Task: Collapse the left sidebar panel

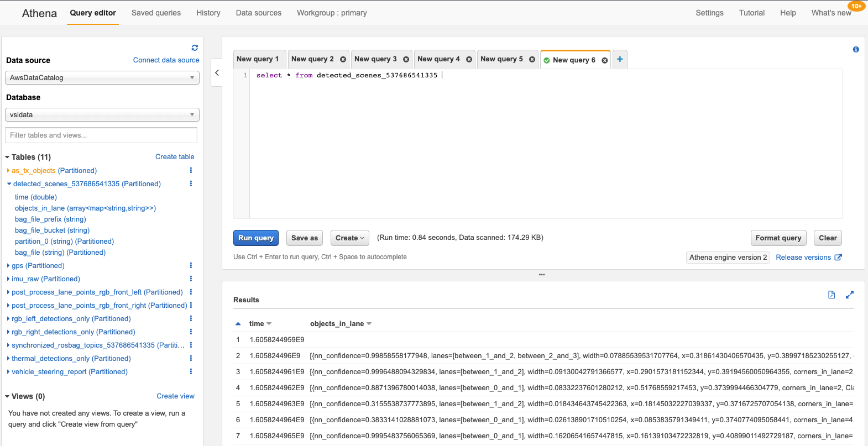Action: pos(217,73)
